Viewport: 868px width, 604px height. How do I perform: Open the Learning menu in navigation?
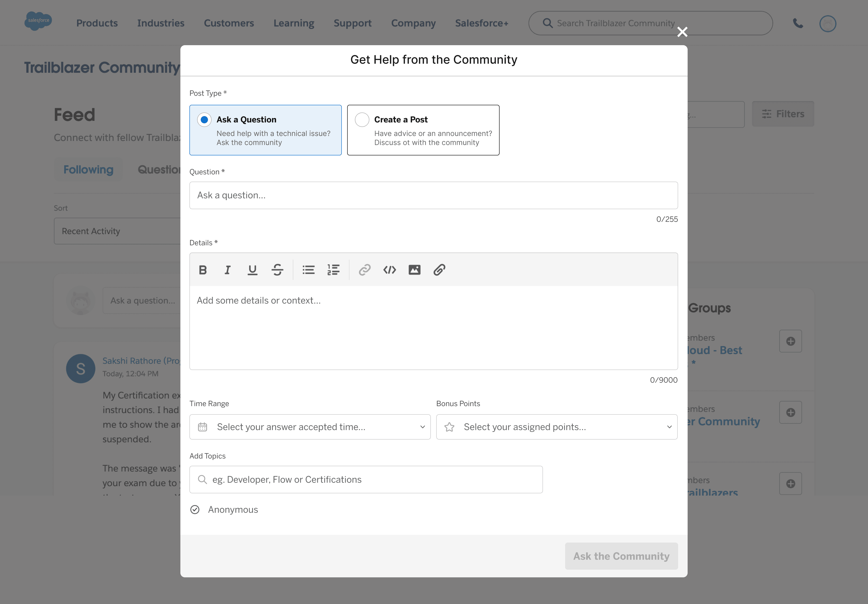(293, 23)
